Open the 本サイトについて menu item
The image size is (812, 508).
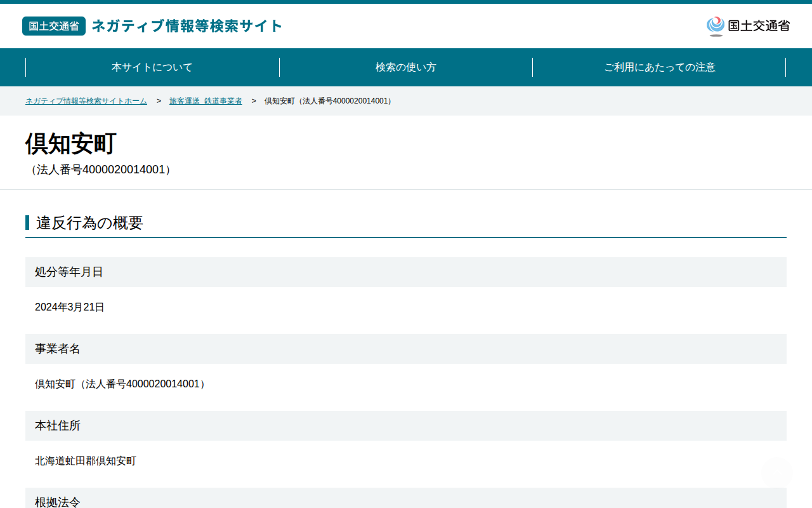coord(152,67)
